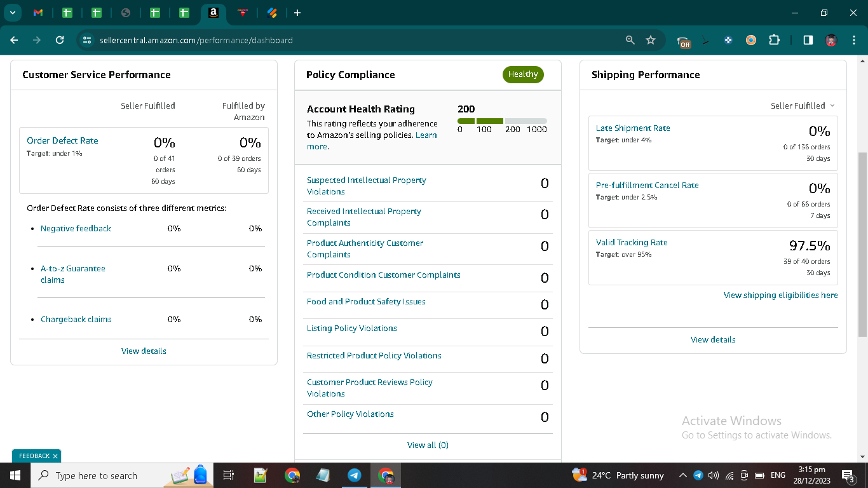The image size is (868, 488).
Task: Reload the Seller Central page
Action: click(60, 40)
